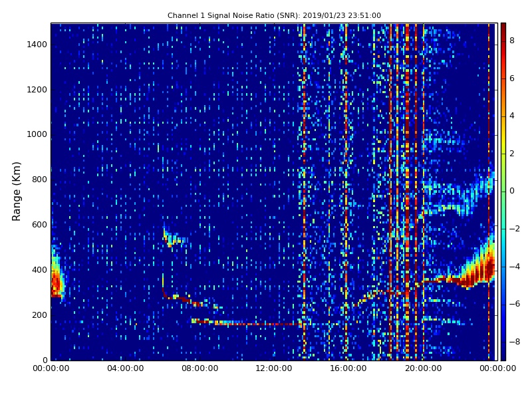The image size is (532, 399).
Task: Click the colorbar label −8
Action: pyautogui.click(x=514, y=342)
